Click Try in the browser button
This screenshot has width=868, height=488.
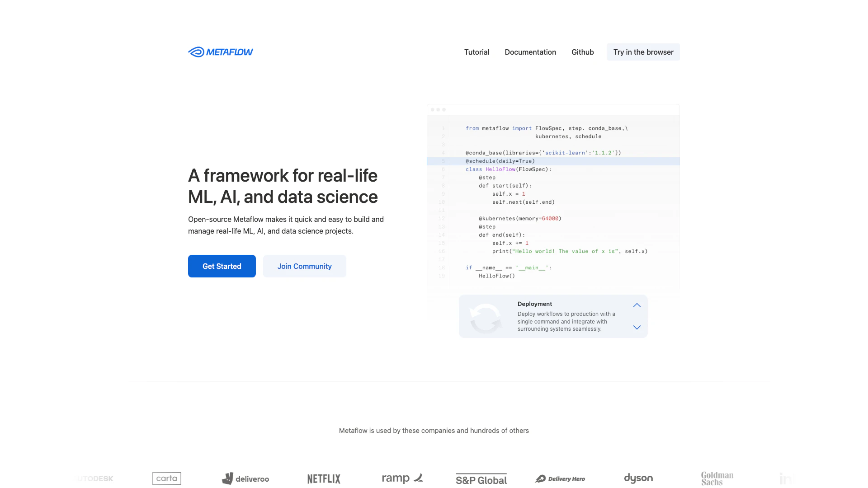click(643, 52)
